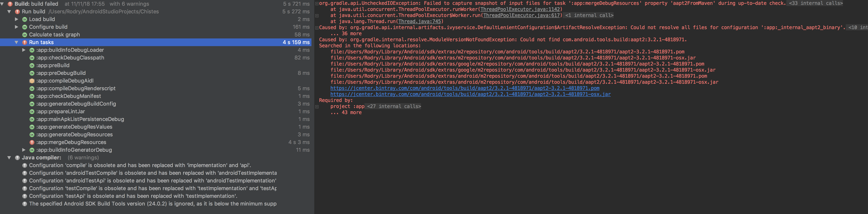Click the OK icon beside :app:buildInfoDebugLoader
This screenshot has height=214, width=868.
(x=32, y=50)
